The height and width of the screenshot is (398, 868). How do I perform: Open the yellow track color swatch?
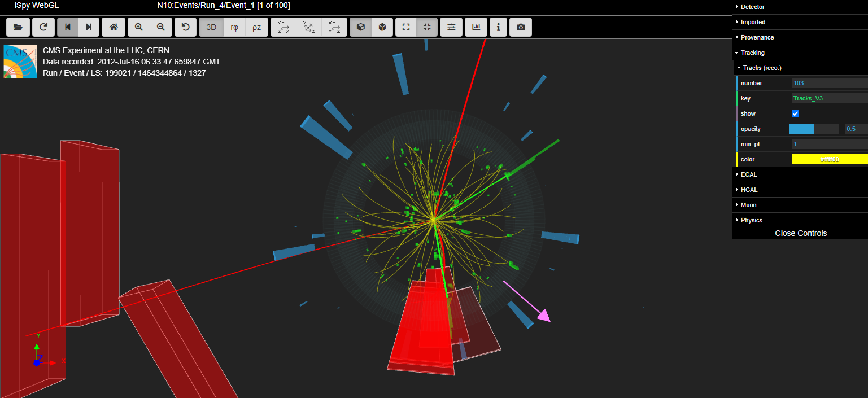click(829, 159)
